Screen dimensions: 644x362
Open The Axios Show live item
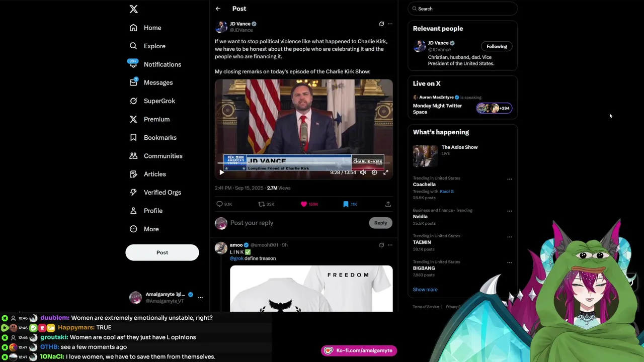coord(462,155)
